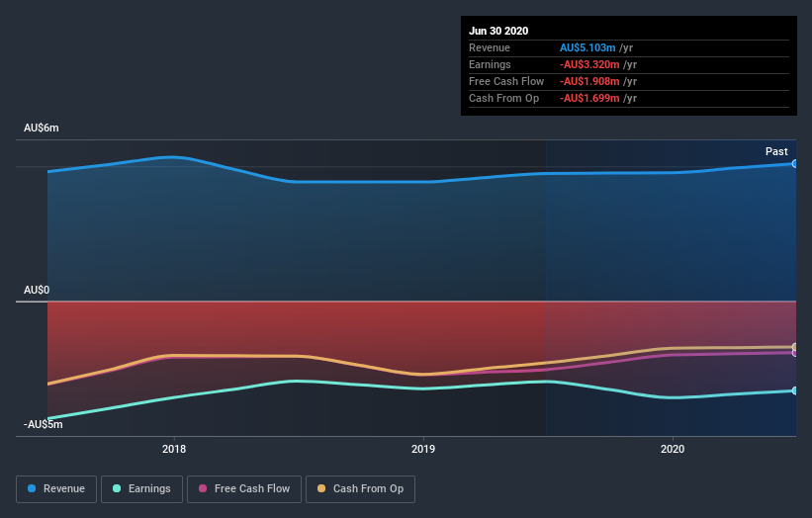Screen dimensions: 812x518
Task: Toggle the Cash From Op legend button
Action: 360,489
